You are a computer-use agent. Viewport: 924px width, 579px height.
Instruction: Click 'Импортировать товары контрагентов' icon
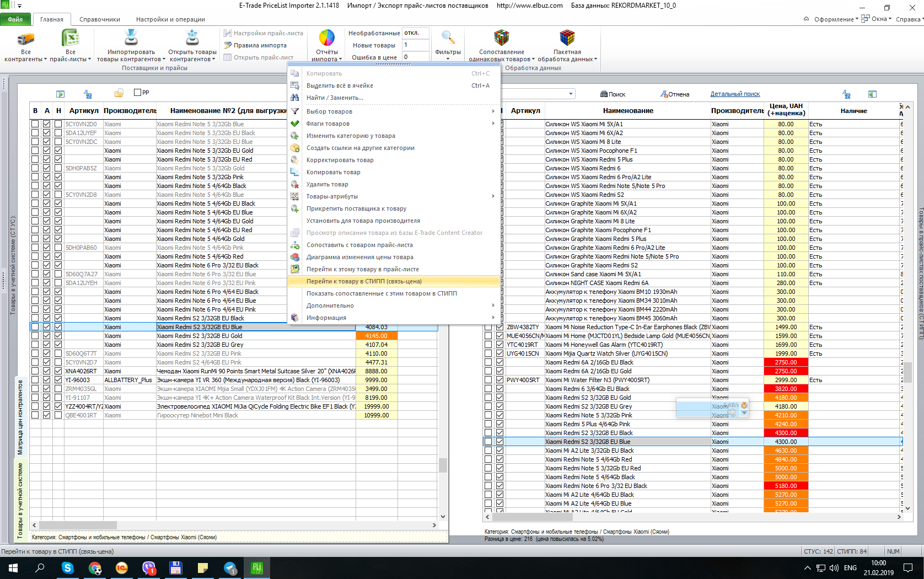point(131,37)
